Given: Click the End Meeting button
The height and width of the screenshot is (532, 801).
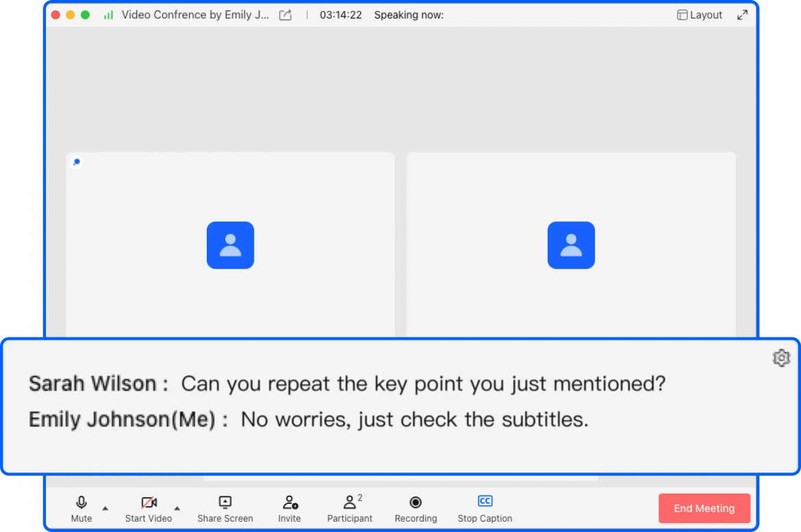Looking at the screenshot, I should [x=704, y=509].
